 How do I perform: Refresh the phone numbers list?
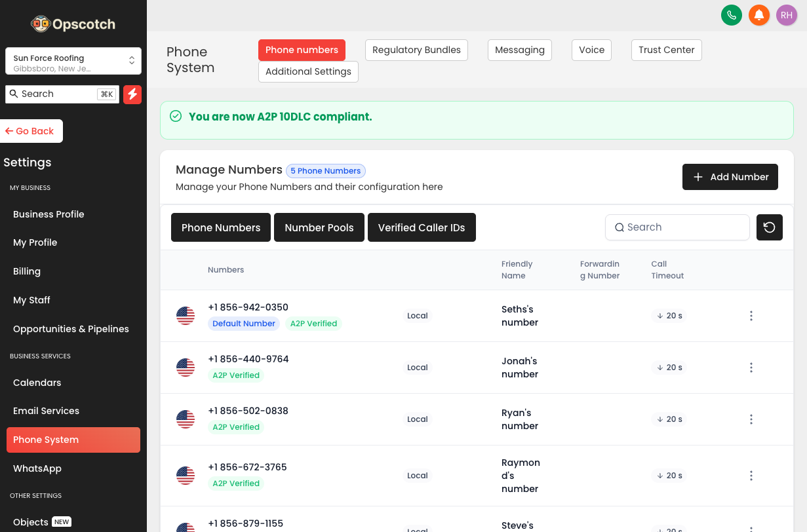click(x=769, y=227)
